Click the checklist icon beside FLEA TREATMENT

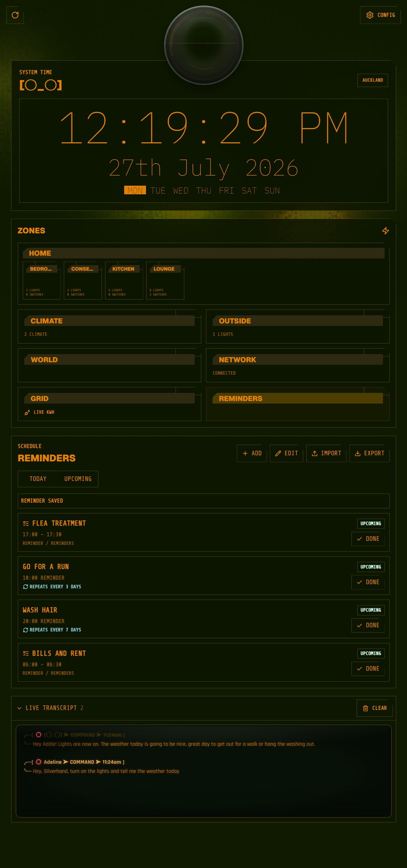click(26, 524)
